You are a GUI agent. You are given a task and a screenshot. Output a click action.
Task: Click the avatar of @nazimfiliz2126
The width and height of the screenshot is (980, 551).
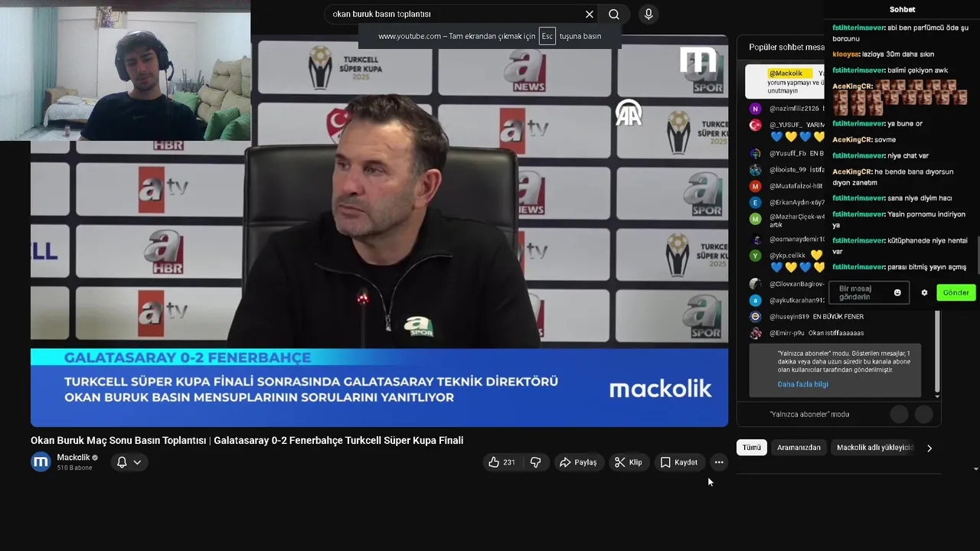(755, 109)
